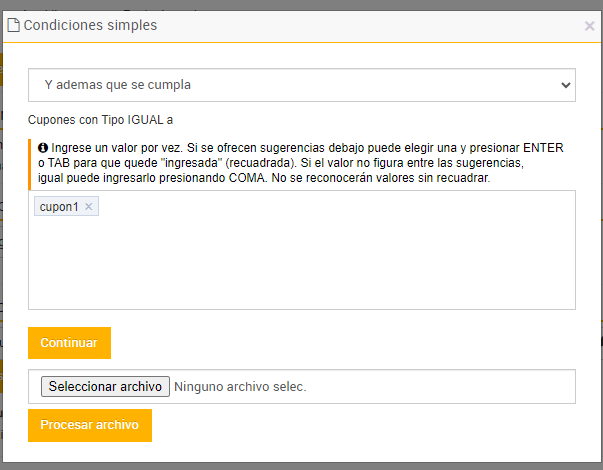Click the document icon beside Condiciones simples
This screenshot has height=470, width=603.
pyautogui.click(x=13, y=25)
